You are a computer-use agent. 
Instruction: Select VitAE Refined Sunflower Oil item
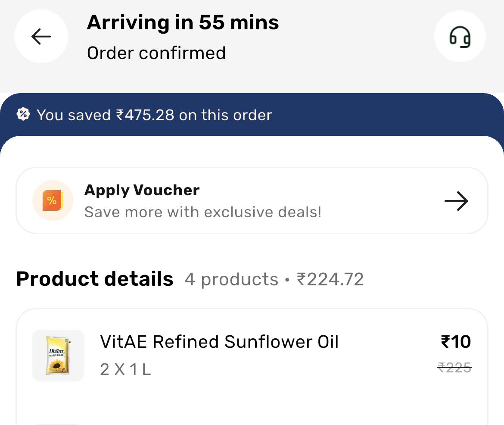tap(219, 342)
